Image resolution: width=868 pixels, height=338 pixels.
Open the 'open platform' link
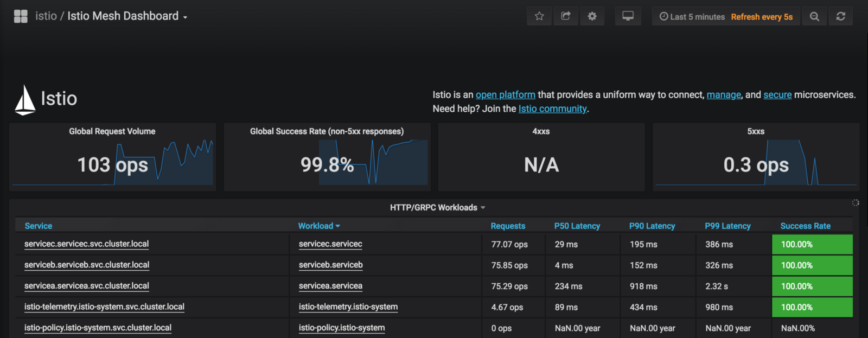pyautogui.click(x=505, y=95)
